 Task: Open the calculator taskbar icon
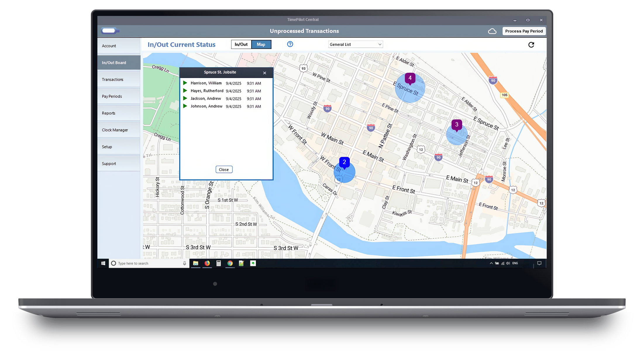click(218, 263)
